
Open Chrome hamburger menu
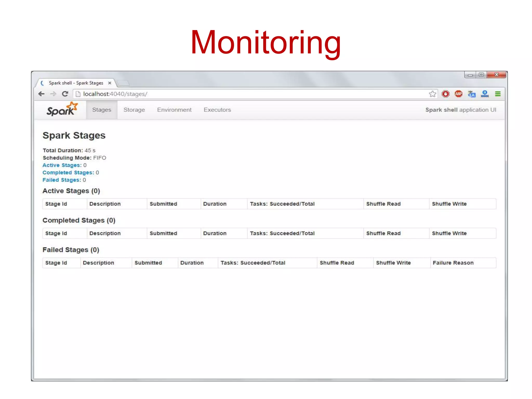click(x=498, y=94)
